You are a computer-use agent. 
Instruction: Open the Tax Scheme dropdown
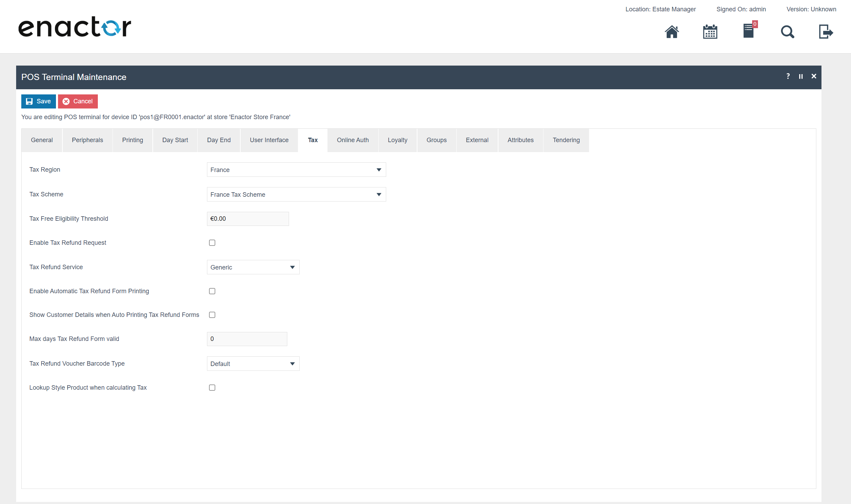(x=296, y=194)
